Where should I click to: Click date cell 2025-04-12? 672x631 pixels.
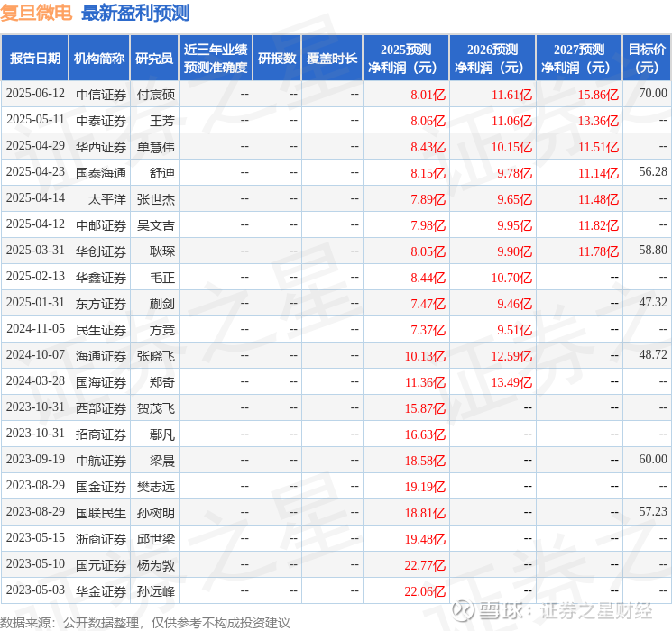[x=35, y=224]
